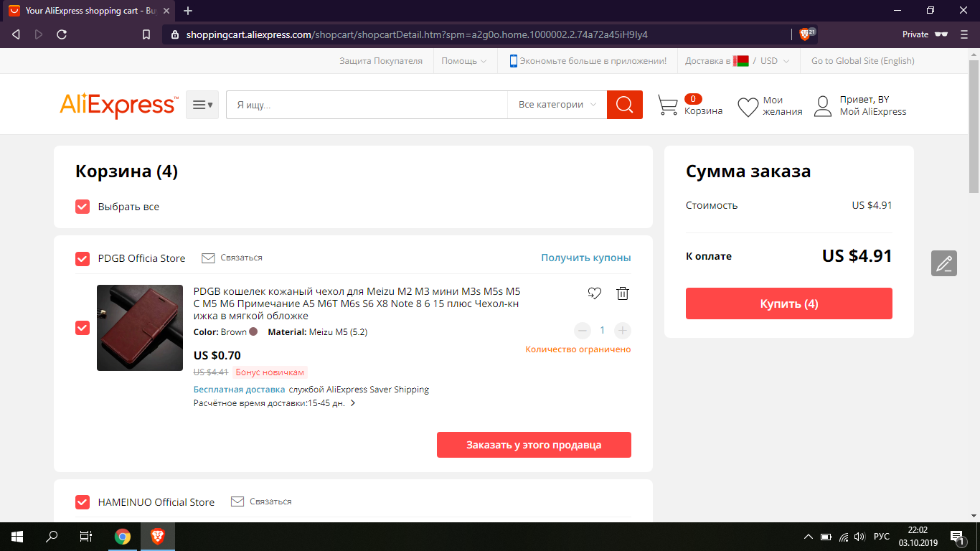This screenshot has width=980, height=551.
Task: Open the HAMEINUO Official Store page
Action: coord(156,502)
